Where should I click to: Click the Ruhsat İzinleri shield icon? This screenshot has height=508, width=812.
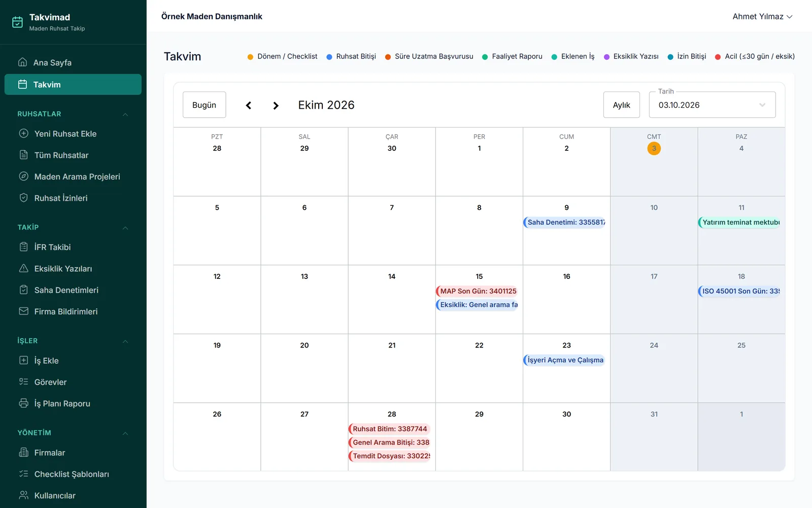[x=23, y=198]
